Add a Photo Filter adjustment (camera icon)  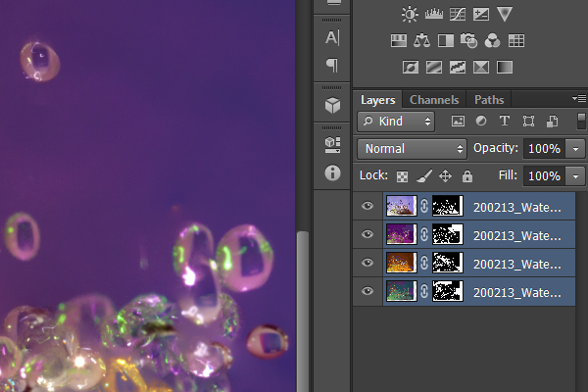(468, 40)
